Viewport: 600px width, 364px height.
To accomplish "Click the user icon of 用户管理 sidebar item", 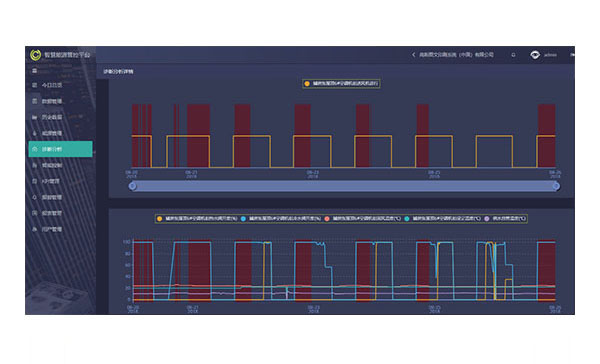I will point(34,229).
